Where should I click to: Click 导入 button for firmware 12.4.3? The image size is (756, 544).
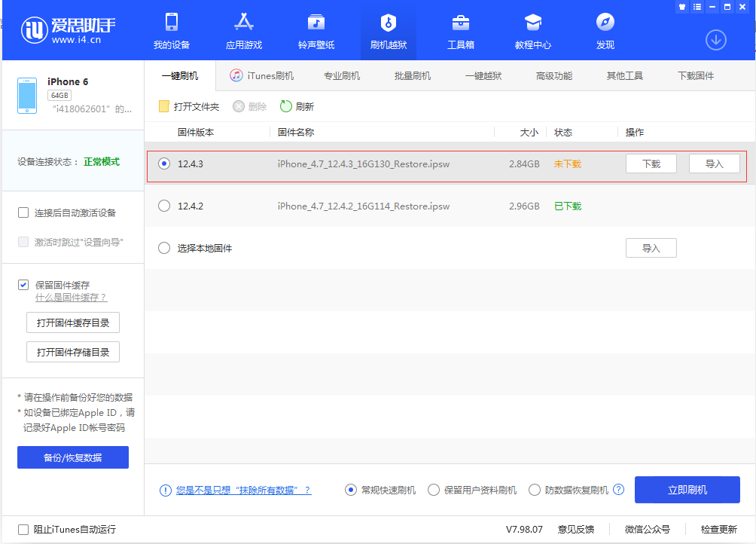coord(715,164)
